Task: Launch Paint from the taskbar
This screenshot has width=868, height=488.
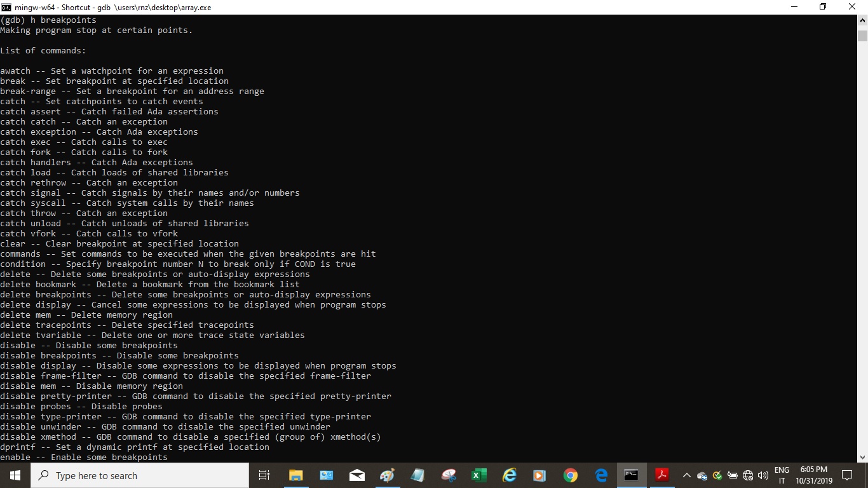Action: pyautogui.click(x=387, y=475)
